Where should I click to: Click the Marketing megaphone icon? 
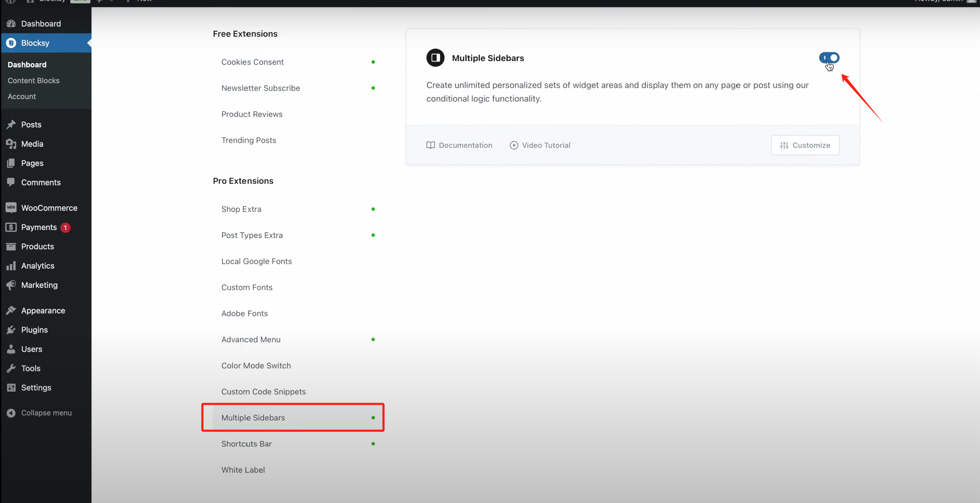pyautogui.click(x=11, y=285)
